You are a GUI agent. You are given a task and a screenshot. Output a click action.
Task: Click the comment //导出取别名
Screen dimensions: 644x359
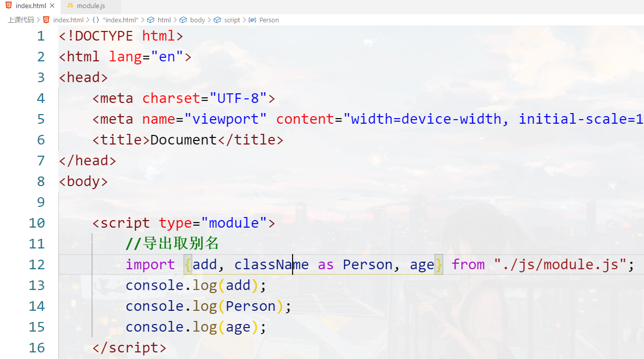[x=172, y=244]
